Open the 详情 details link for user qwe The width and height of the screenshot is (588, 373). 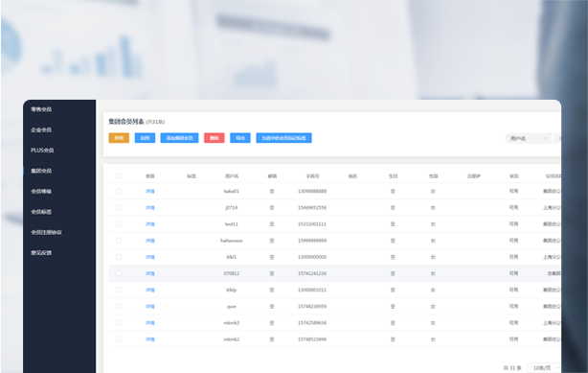coord(150,306)
